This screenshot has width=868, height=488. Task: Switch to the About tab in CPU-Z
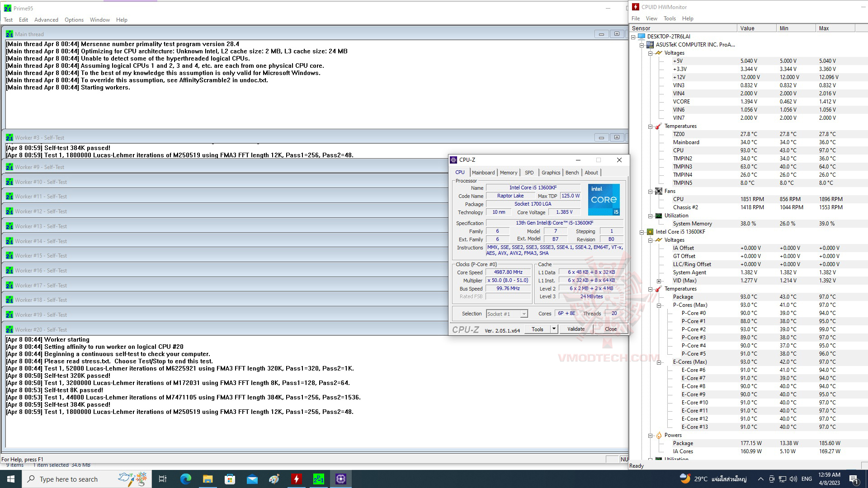[x=591, y=173]
